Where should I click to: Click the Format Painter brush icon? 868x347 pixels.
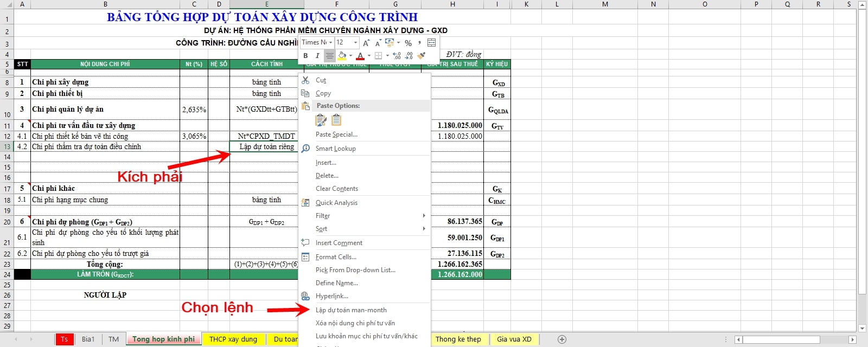(x=422, y=56)
